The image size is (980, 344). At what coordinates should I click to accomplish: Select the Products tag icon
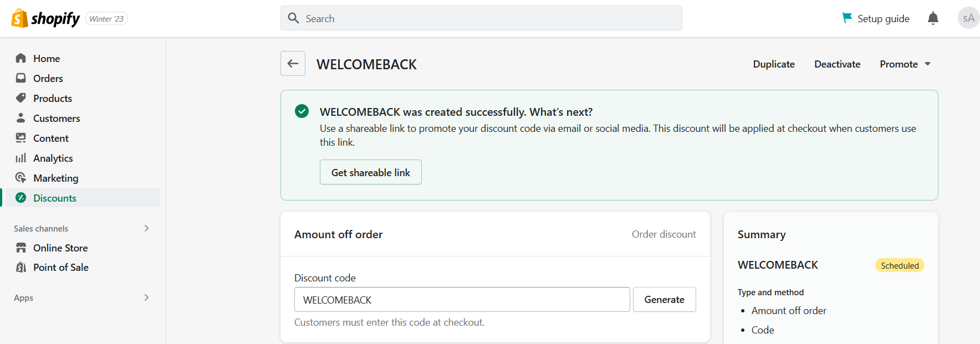(x=21, y=98)
